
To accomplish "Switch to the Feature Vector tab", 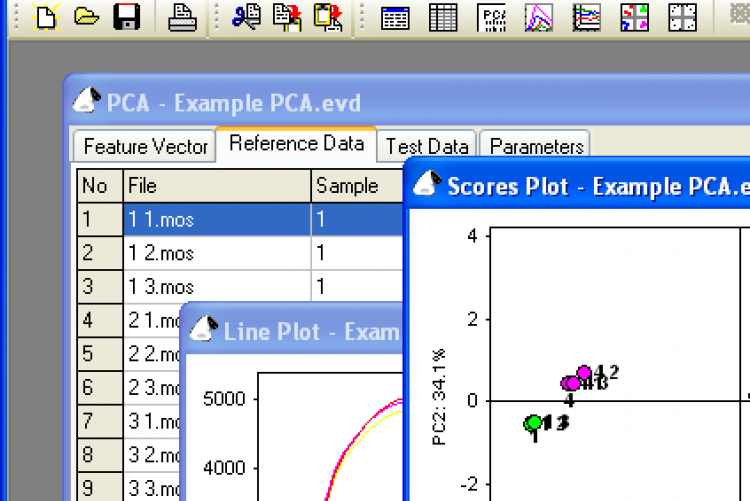I will point(145,146).
